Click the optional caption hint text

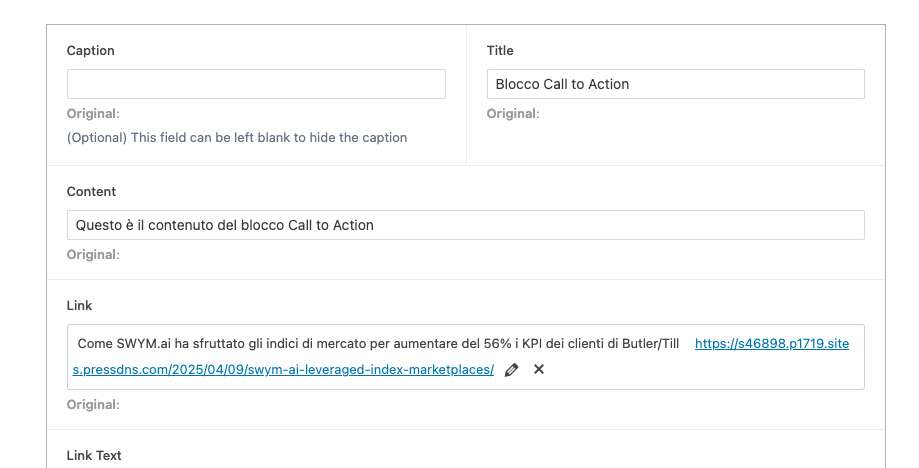(x=237, y=138)
